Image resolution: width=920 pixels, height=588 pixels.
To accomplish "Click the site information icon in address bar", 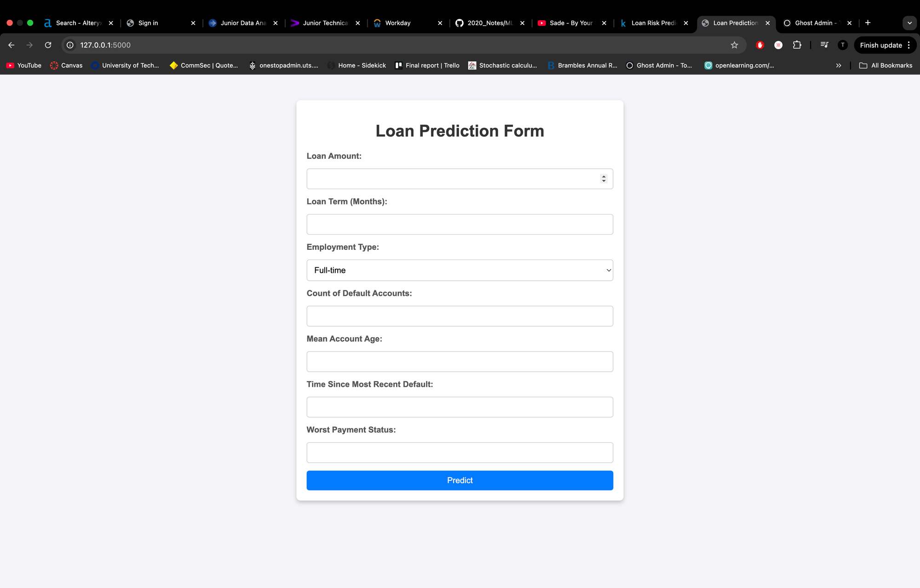I will click(x=70, y=45).
